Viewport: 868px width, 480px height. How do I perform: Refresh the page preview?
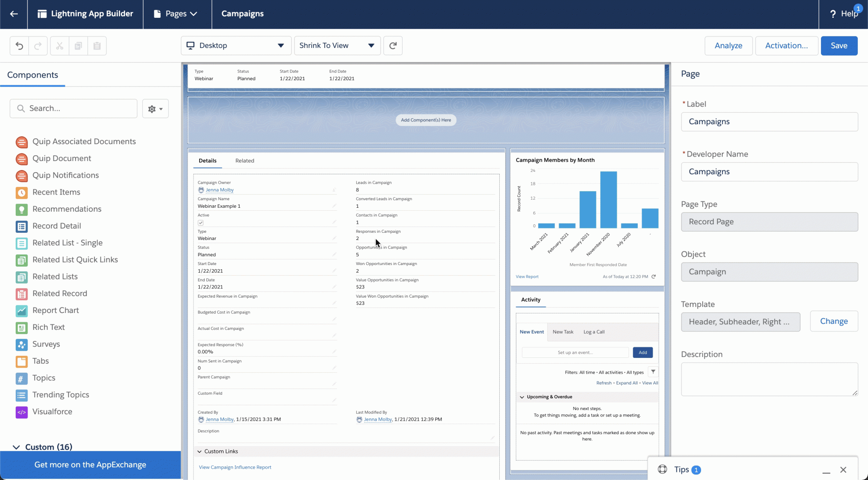pyautogui.click(x=392, y=45)
